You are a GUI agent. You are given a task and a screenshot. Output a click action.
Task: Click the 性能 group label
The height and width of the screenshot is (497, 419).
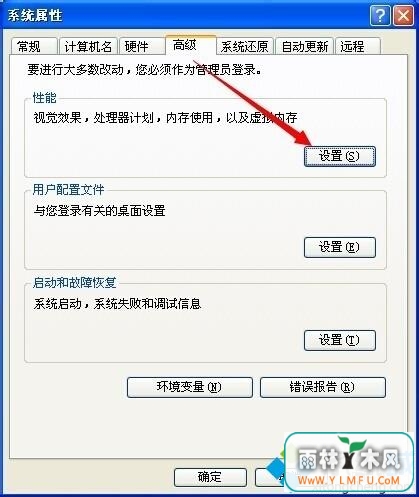coord(45,98)
